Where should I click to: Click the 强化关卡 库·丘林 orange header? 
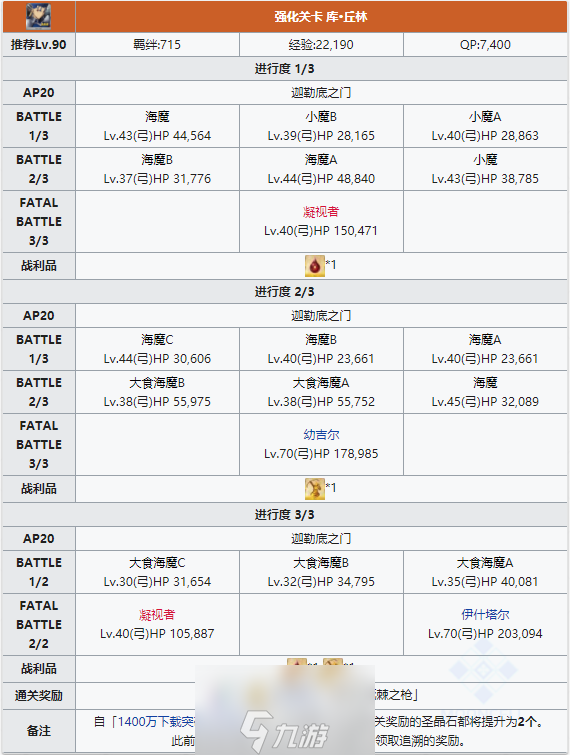[321, 17]
